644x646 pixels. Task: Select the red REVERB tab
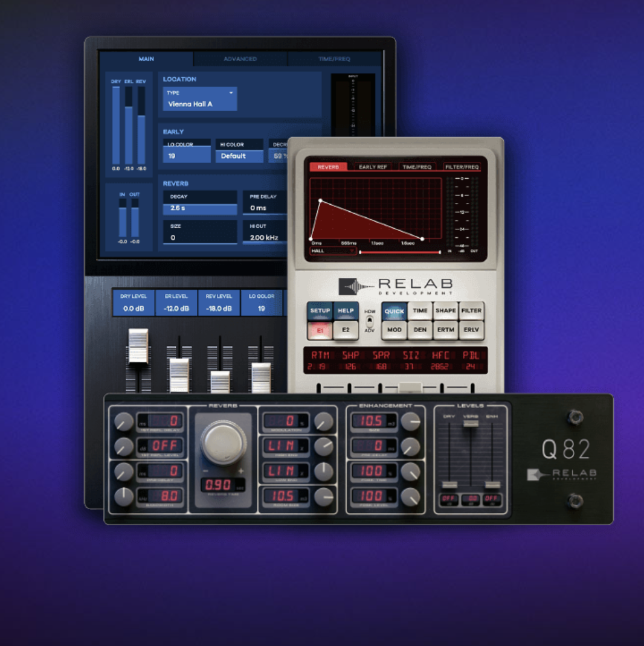328,167
